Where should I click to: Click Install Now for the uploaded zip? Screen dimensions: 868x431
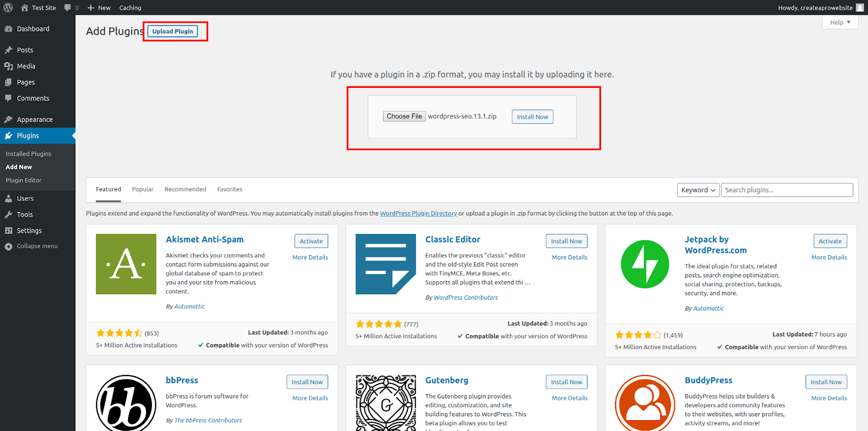[x=533, y=117]
